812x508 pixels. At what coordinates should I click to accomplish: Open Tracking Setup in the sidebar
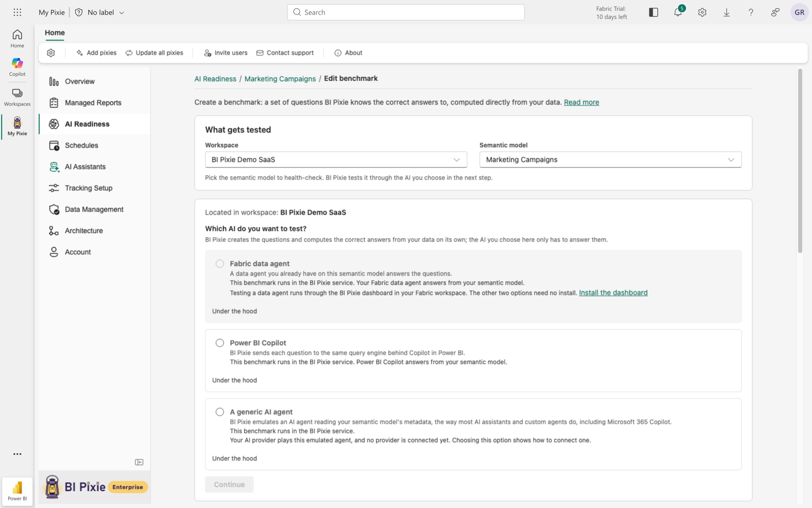pyautogui.click(x=94, y=188)
